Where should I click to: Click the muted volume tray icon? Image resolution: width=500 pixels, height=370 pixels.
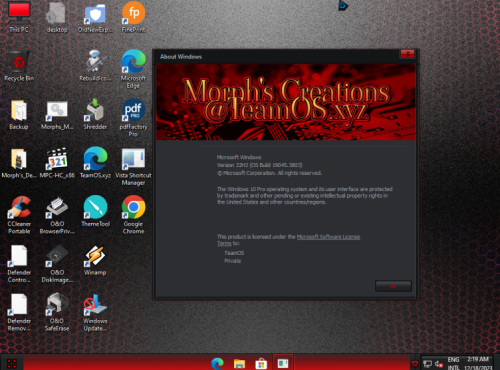(439, 364)
